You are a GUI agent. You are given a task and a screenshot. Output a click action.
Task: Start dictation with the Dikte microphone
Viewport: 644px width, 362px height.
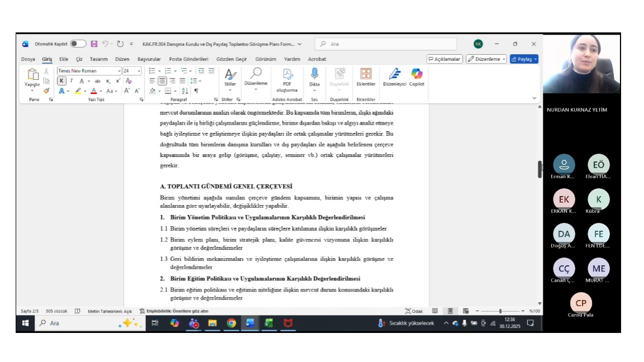tap(315, 77)
